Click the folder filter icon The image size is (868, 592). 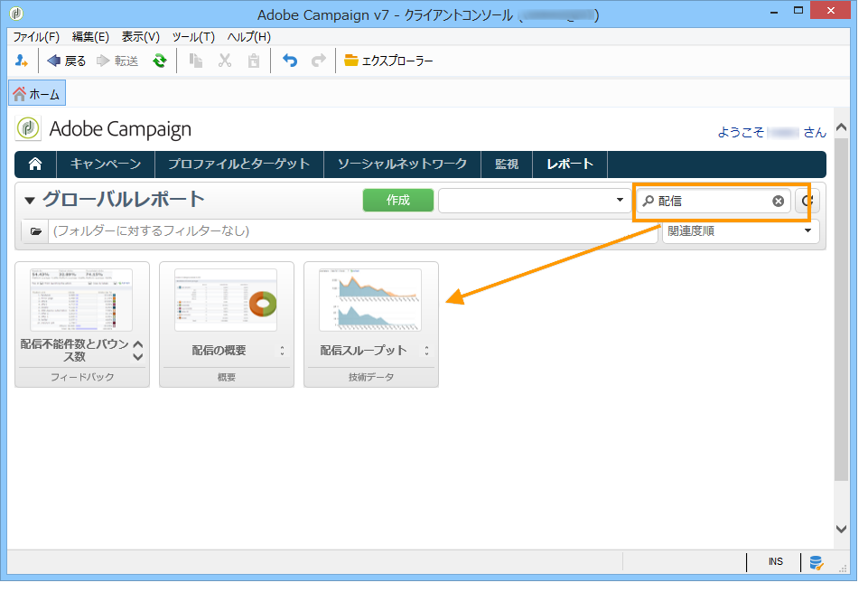(x=35, y=231)
